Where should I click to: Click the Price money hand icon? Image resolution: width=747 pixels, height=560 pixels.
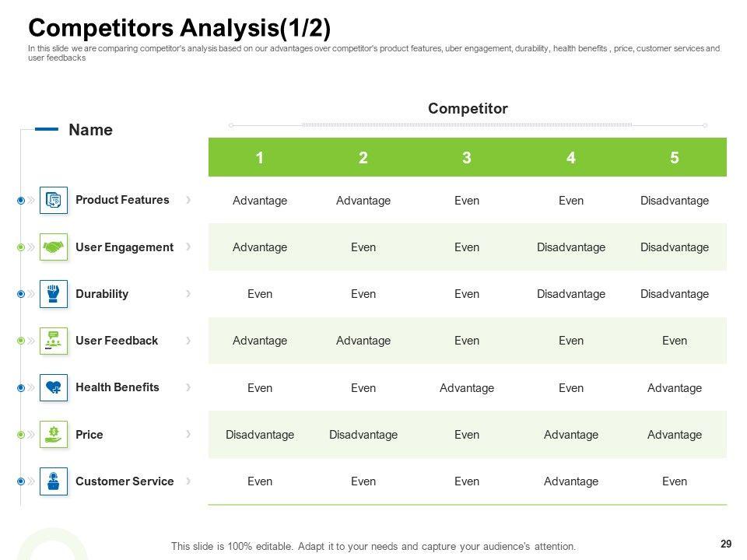click(x=54, y=434)
